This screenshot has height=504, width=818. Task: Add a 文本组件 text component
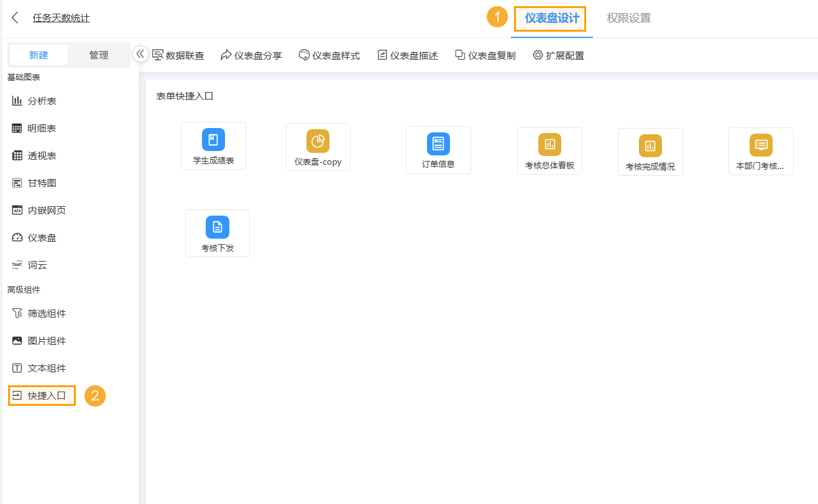[41, 367]
